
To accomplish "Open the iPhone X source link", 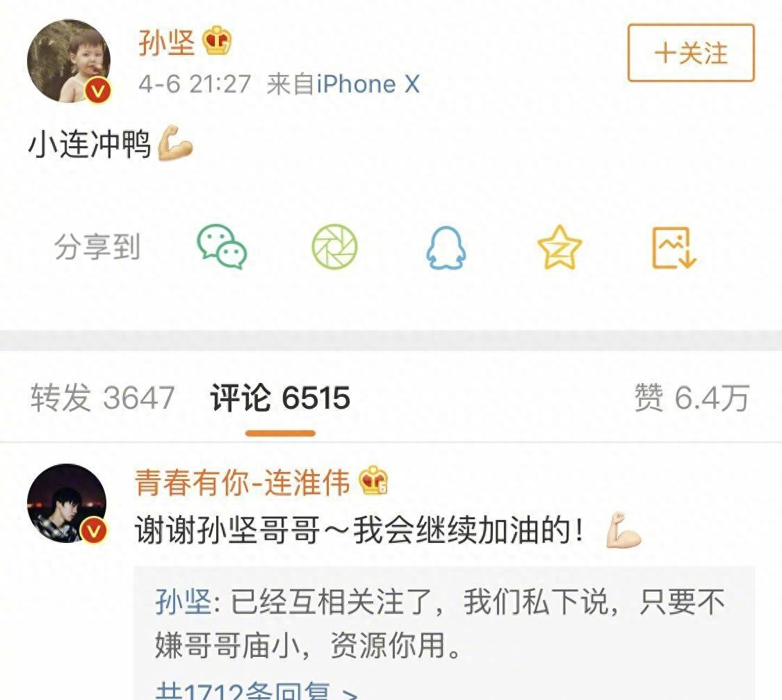I will (x=368, y=83).
